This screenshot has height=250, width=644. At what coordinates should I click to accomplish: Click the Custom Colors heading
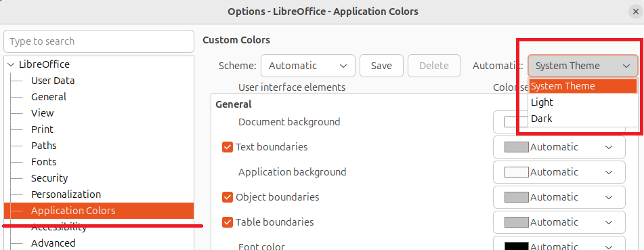click(x=236, y=40)
